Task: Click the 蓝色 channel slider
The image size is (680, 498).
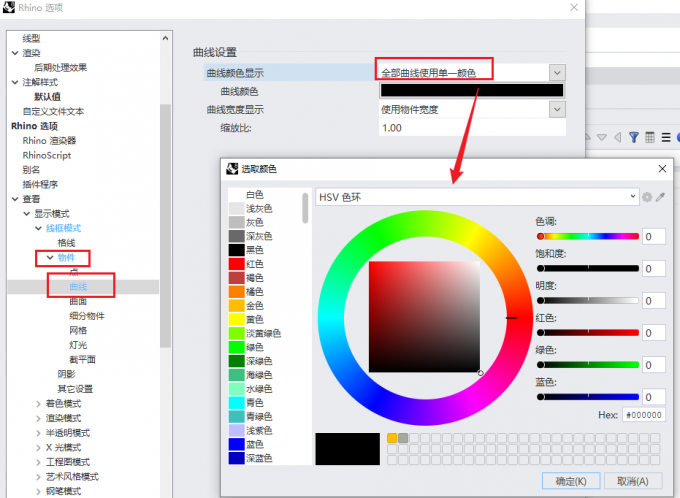Action: click(x=588, y=397)
